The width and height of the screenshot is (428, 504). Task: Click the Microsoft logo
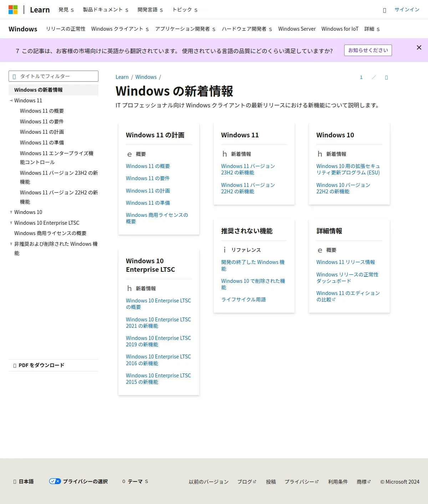click(13, 10)
